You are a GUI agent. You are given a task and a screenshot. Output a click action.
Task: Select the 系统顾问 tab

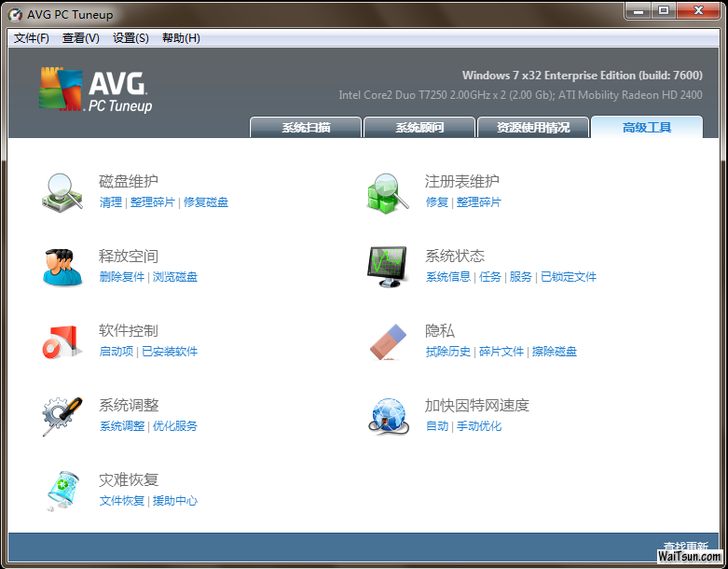click(x=419, y=128)
